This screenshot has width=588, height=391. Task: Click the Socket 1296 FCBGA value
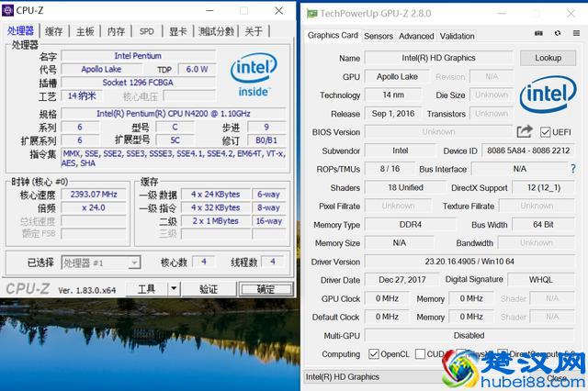pyautogui.click(x=138, y=83)
